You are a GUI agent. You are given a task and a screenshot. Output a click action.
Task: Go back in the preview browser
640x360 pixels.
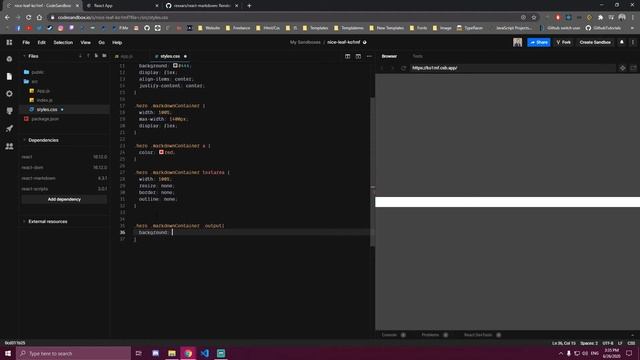click(x=382, y=68)
